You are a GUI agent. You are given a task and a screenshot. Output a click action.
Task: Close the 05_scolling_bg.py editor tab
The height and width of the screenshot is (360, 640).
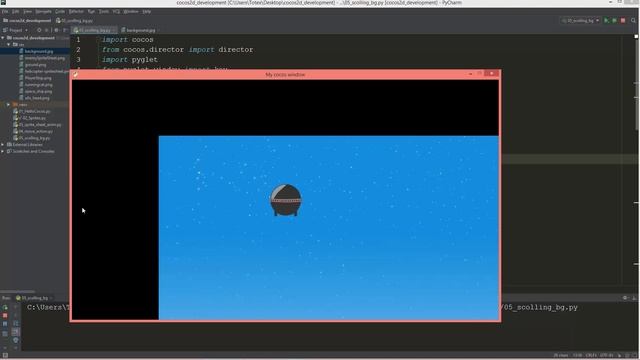point(114,30)
